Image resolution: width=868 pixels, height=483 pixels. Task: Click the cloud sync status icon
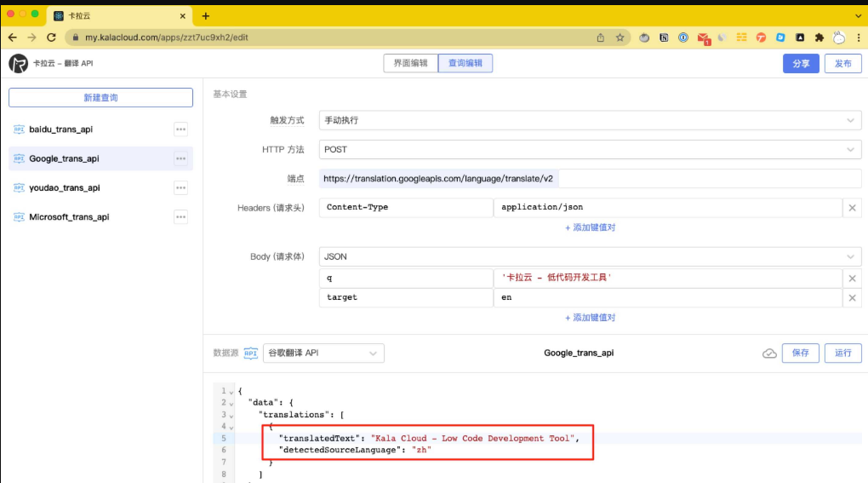coord(769,354)
